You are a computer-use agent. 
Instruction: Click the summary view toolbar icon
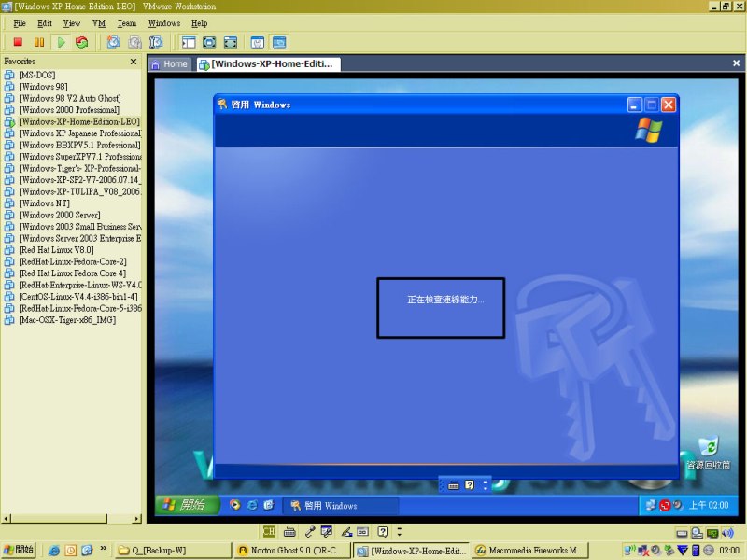click(258, 42)
